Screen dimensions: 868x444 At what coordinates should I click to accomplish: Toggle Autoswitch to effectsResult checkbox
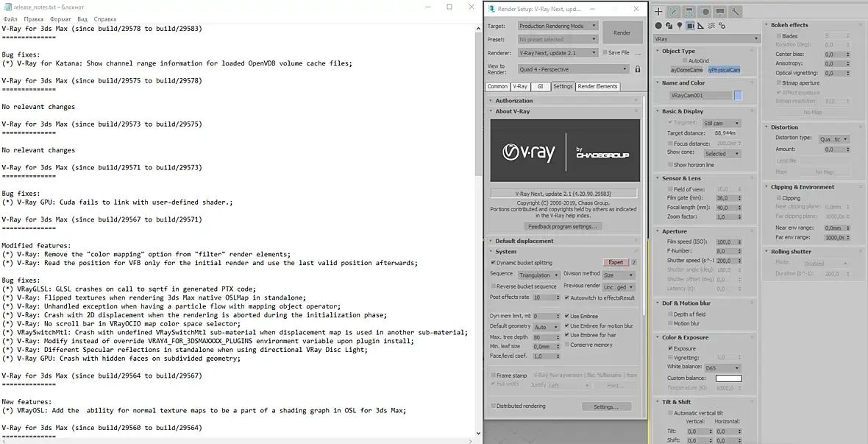click(566, 297)
